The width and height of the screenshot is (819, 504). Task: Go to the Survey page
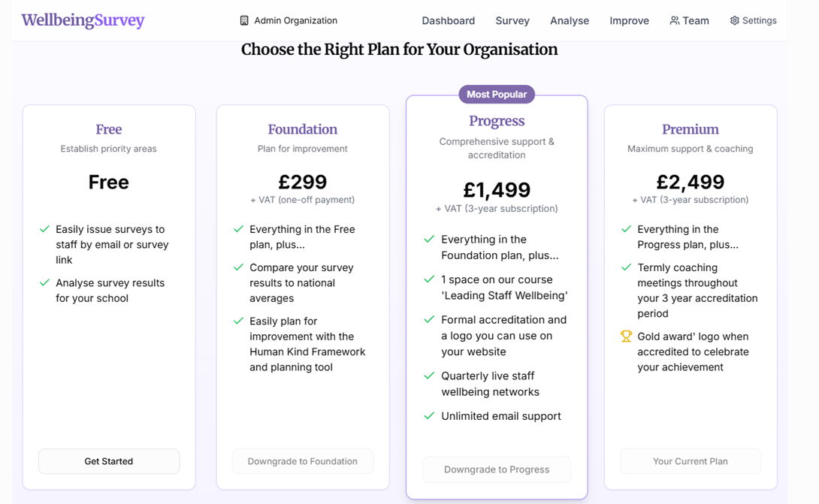click(x=512, y=20)
